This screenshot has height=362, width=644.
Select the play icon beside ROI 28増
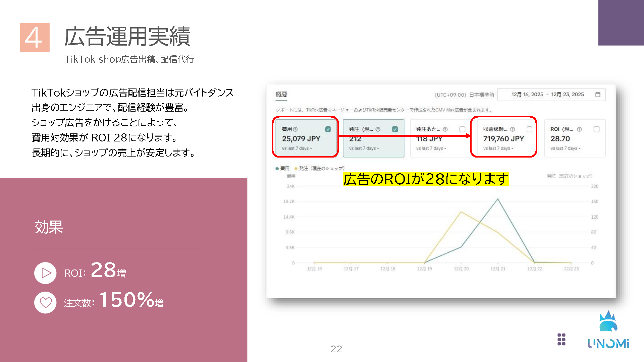click(45, 273)
